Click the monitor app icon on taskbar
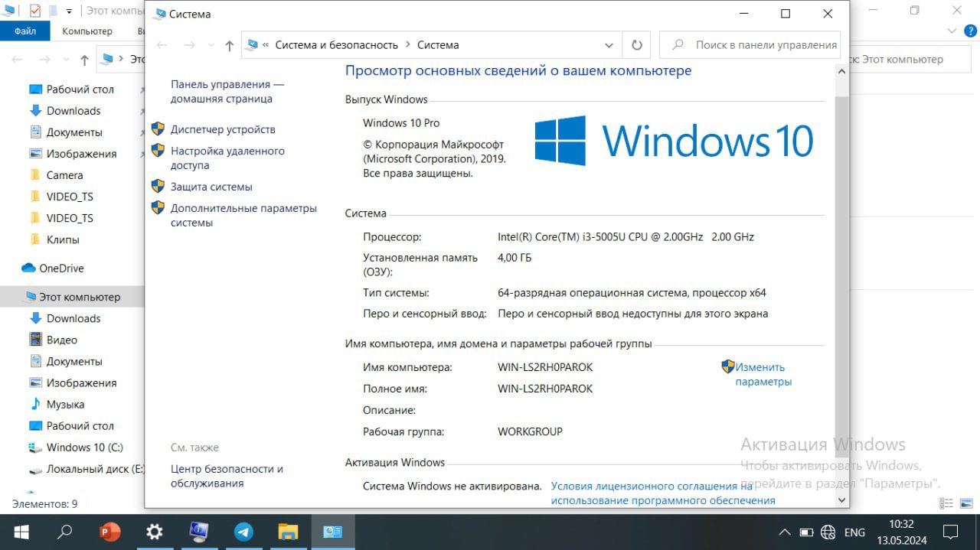This screenshot has height=550, width=980. (x=199, y=532)
